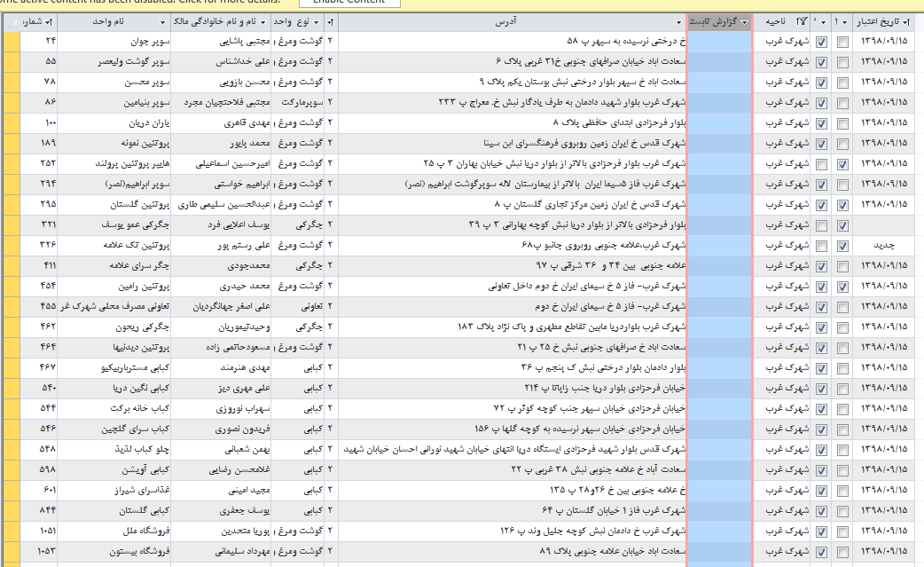Select row ۴۵۵ using its yellow row selector
This screenshot has height=567, width=924.
pyautogui.click(x=12, y=306)
